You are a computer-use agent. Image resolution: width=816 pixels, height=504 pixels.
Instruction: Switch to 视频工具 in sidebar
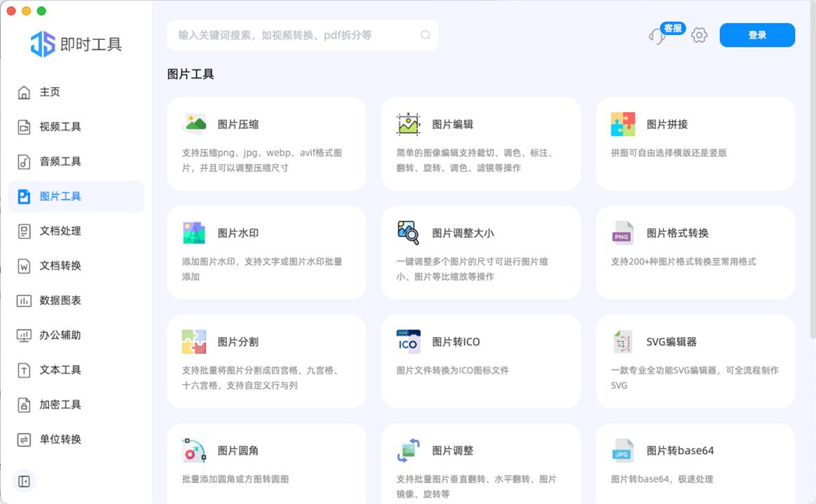coord(60,127)
